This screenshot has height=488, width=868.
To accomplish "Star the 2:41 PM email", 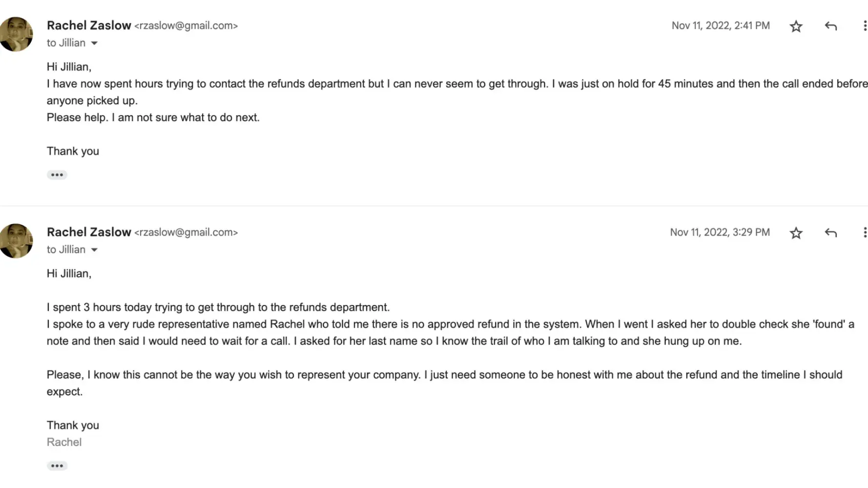I will coord(796,26).
